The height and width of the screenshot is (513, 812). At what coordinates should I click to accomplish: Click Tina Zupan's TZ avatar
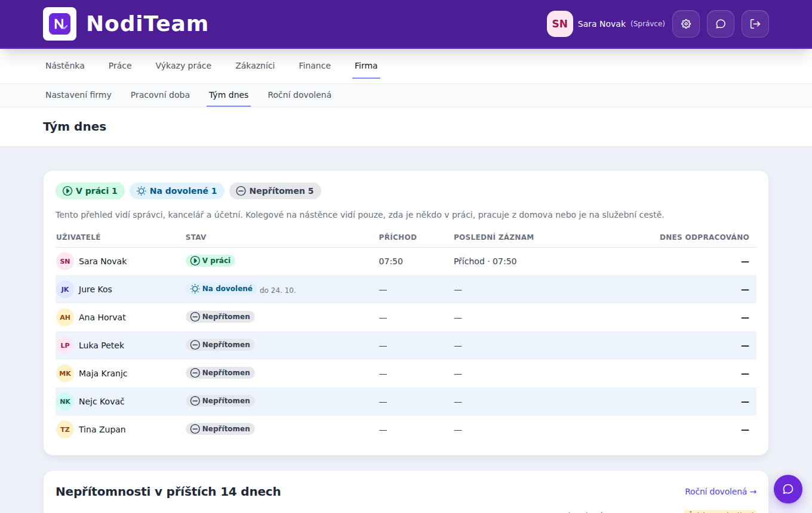65,429
